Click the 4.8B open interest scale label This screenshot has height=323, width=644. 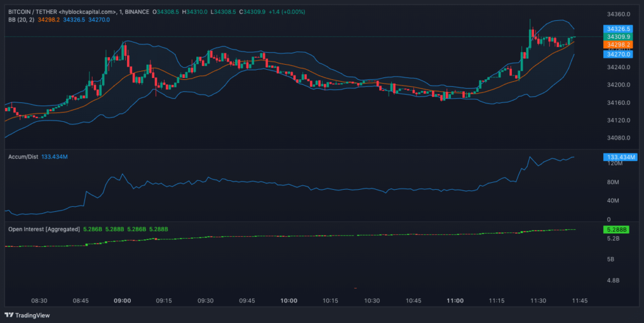[x=613, y=280]
